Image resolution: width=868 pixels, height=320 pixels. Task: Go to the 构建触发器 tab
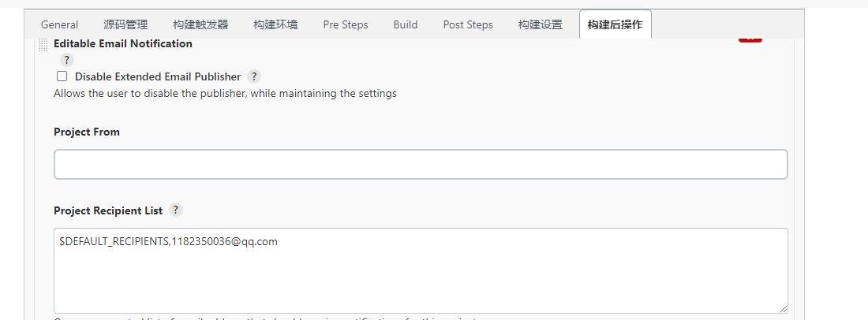tap(200, 24)
